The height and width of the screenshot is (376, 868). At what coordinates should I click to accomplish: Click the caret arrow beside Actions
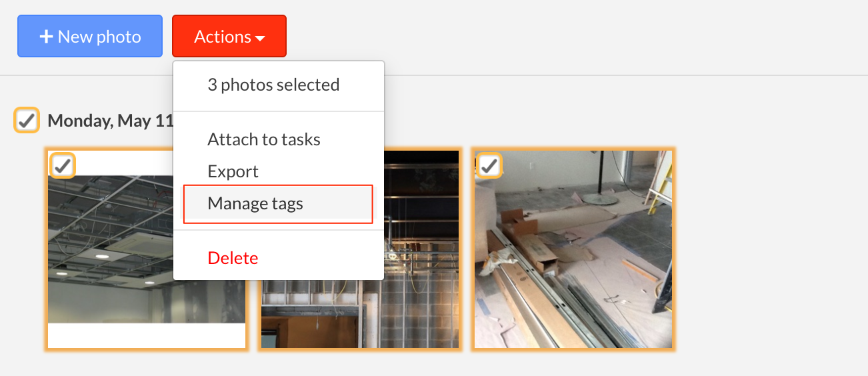point(260,39)
